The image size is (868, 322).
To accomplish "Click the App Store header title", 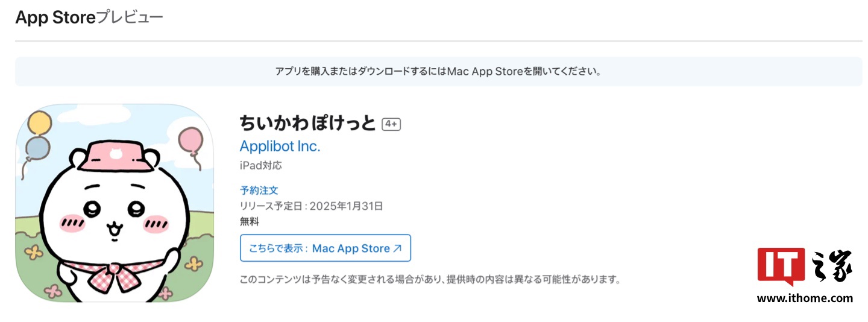I will point(55,18).
